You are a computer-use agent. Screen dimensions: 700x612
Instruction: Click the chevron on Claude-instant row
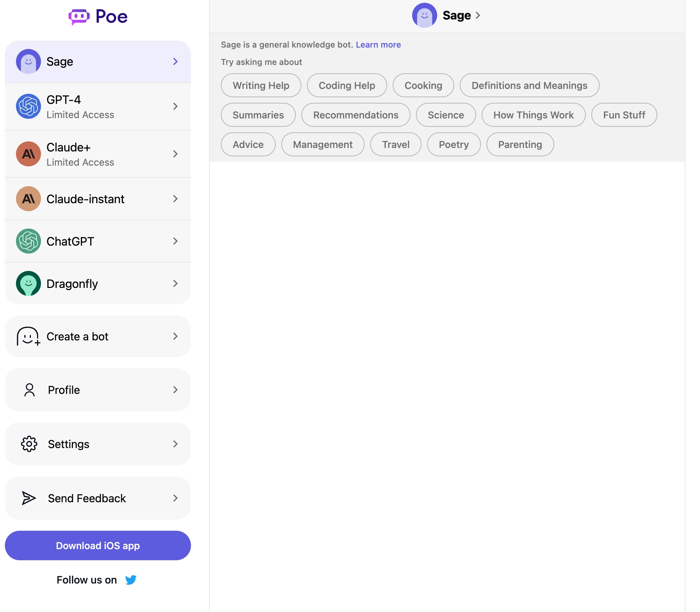coord(175,199)
